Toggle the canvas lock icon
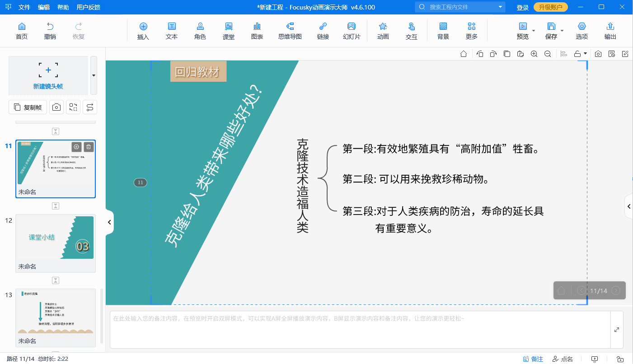The image size is (633, 364). (x=577, y=54)
